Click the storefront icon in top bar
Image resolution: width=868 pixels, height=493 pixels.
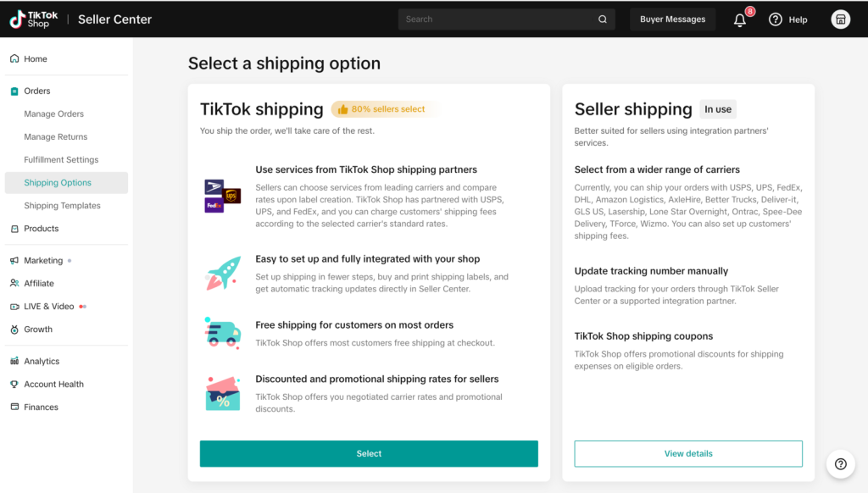(x=840, y=19)
